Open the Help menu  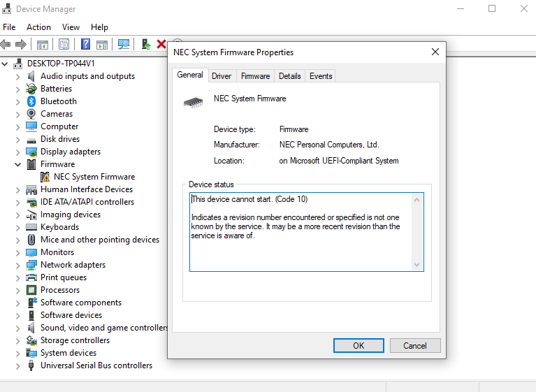pyautogui.click(x=99, y=27)
